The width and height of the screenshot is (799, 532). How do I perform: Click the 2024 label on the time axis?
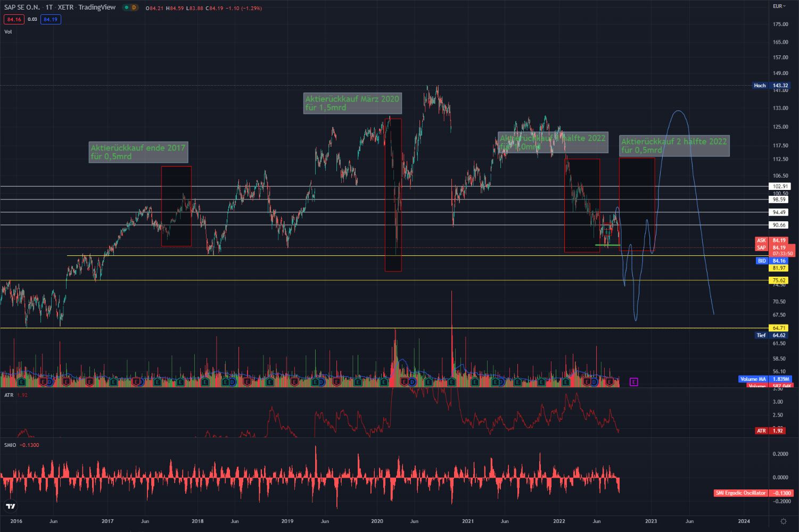tap(744, 521)
